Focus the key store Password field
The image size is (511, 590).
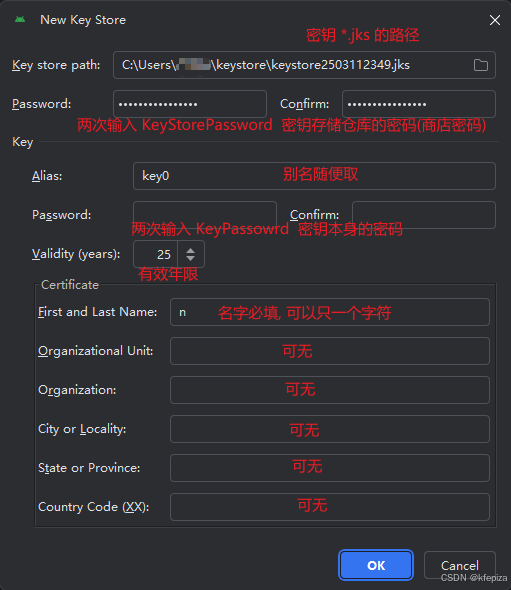pyautogui.click(x=190, y=104)
